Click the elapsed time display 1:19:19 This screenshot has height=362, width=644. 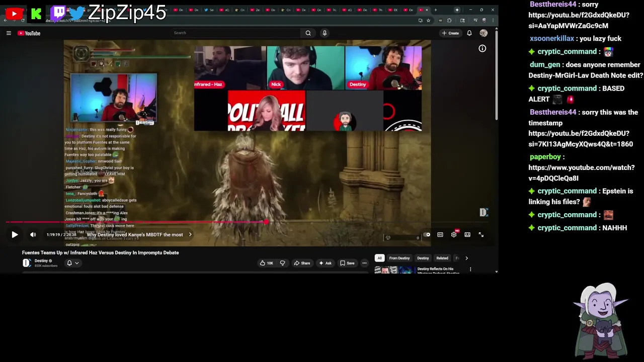(x=54, y=234)
